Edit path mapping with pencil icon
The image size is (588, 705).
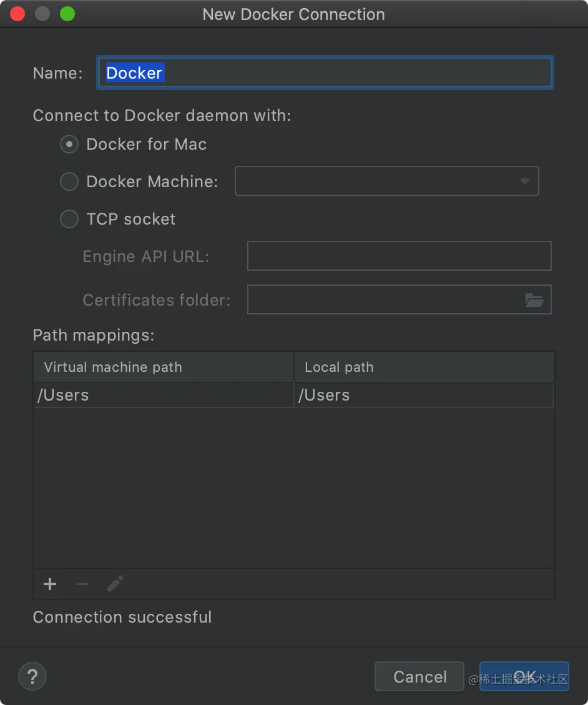click(115, 584)
